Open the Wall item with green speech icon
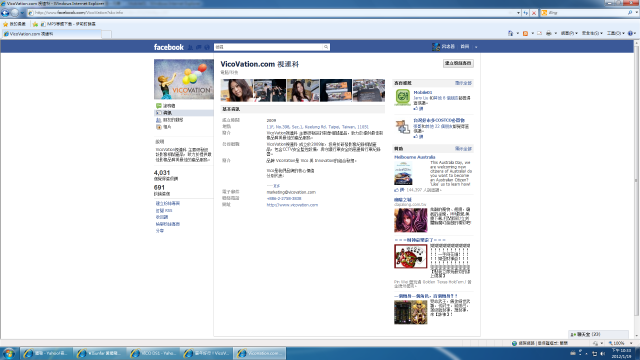The height and width of the screenshot is (360, 640). tap(184, 106)
